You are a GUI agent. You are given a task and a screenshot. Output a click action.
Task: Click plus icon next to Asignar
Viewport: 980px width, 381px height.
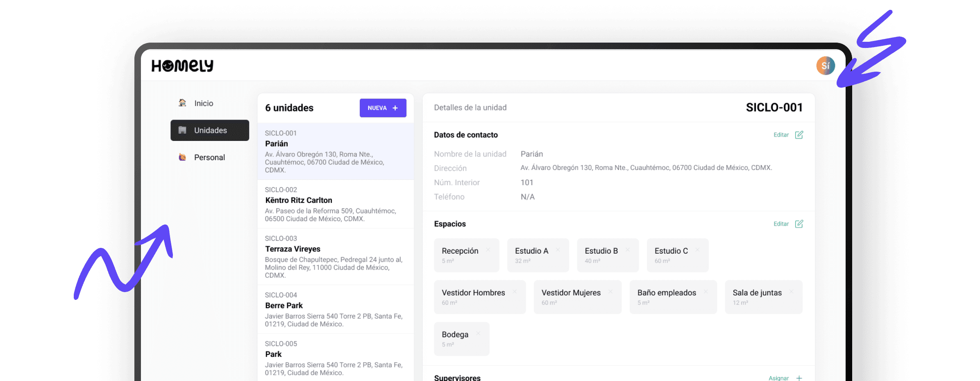point(799,378)
